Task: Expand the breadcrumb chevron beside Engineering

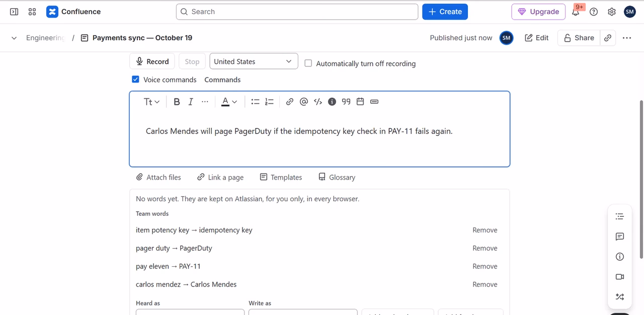Action: 14,38
